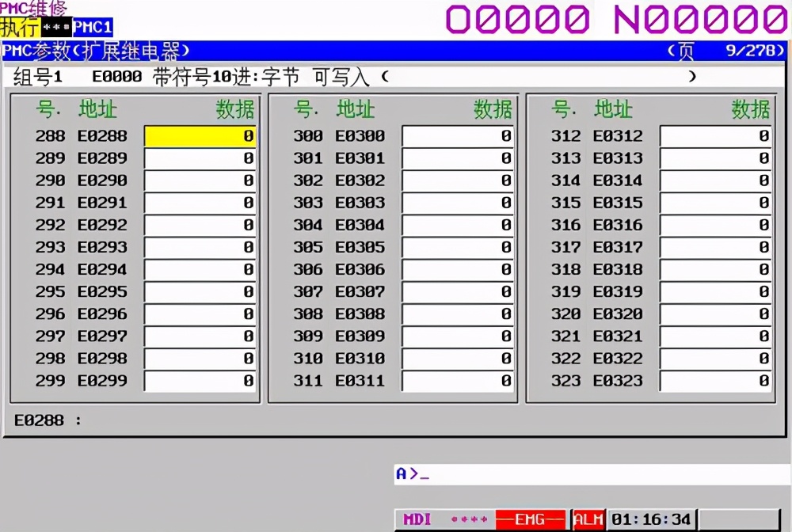
Task: Click data box of E0318
Action: (x=716, y=269)
